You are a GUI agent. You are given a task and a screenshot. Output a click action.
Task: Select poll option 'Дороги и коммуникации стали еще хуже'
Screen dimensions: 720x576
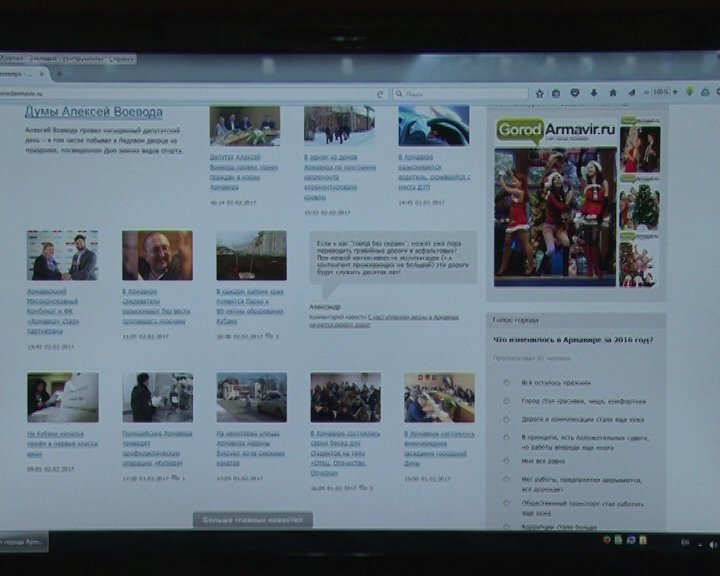(x=506, y=419)
